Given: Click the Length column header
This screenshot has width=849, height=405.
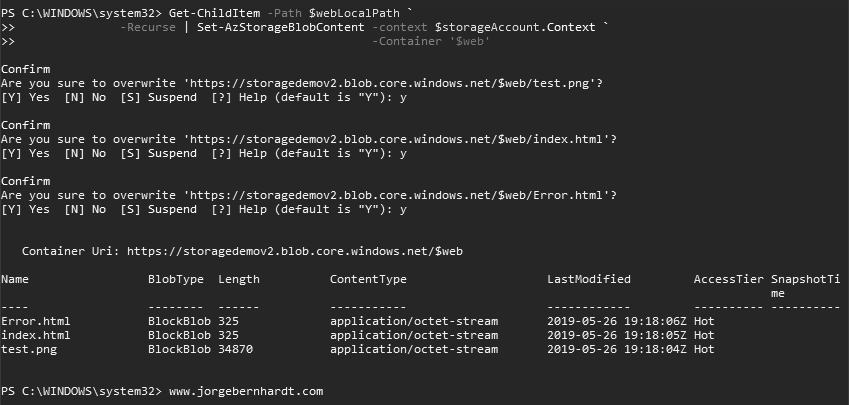Looking at the screenshot, I should click(239, 278).
